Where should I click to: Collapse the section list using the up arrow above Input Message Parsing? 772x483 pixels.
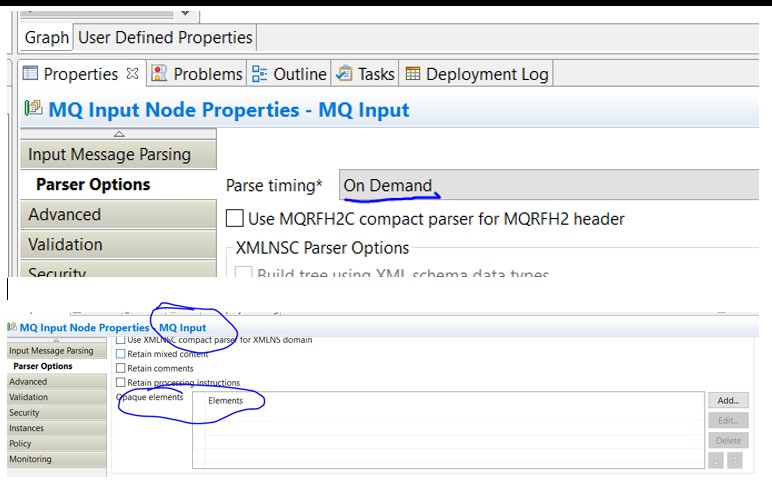tap(119, 133)
